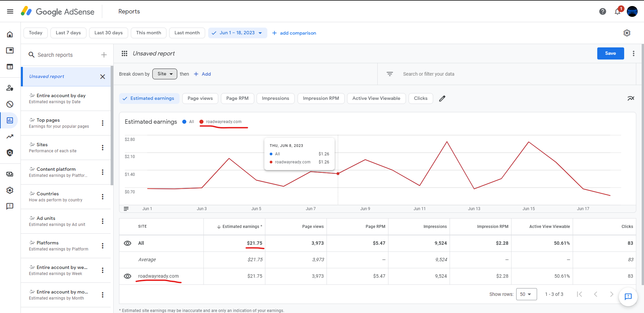This screenshot has height=313, width=644.
Task: Click red roadwayready.com legend dot
Action: [201, 122]
